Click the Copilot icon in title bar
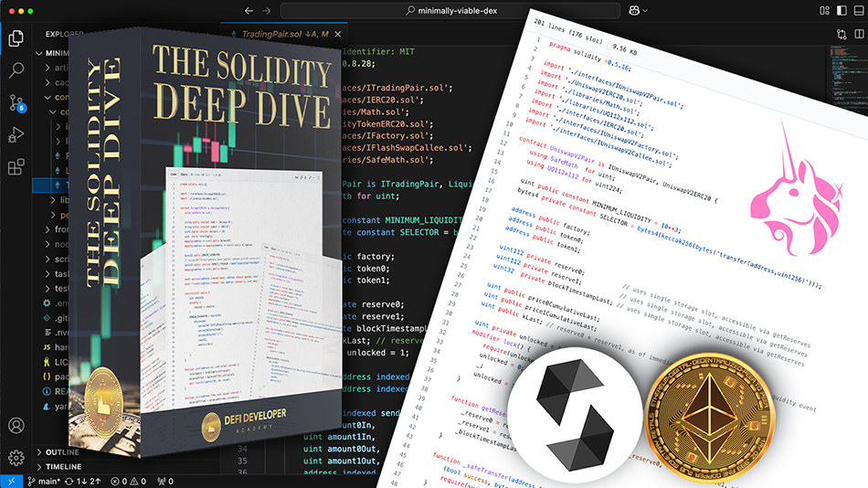 click(x=634, y=11)
